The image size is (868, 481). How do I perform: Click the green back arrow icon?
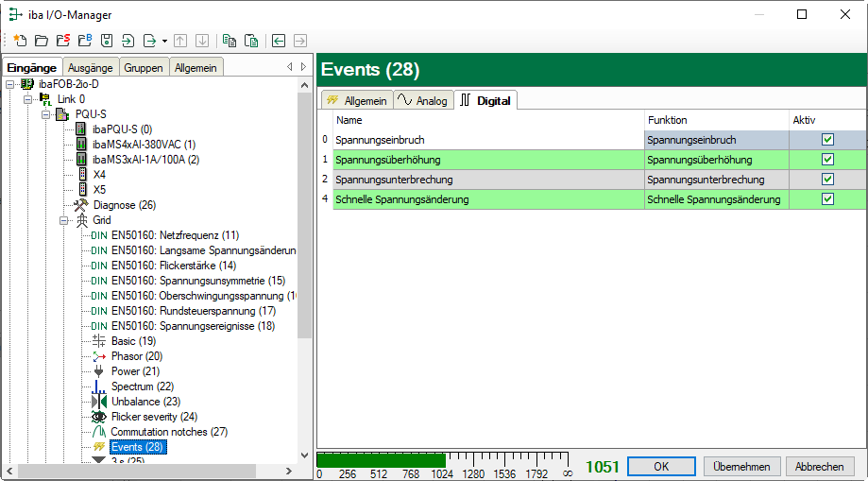click(x=279, y=41)
